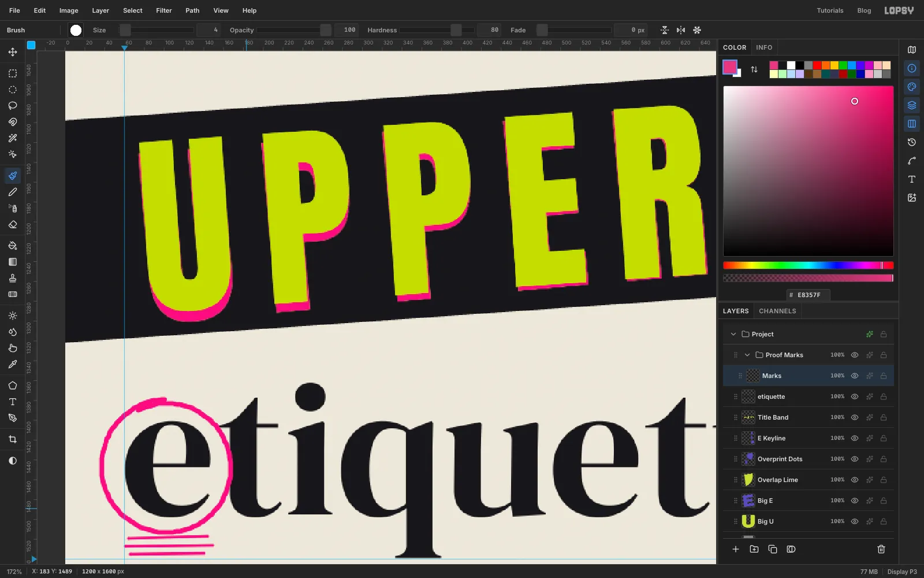Viewport: 924px width, 578px height.
Task: Select the Crop tool
Action: click(12, 439)
